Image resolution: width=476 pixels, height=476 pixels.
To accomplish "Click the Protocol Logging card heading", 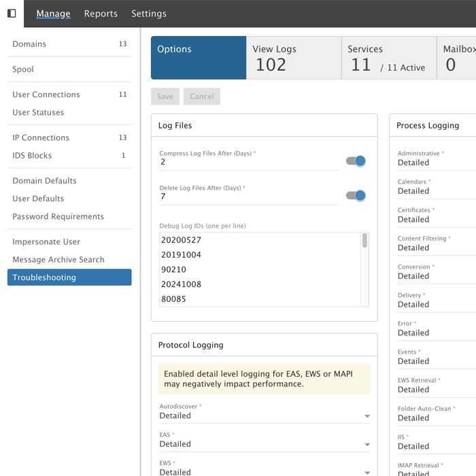I will pos(191,345).
